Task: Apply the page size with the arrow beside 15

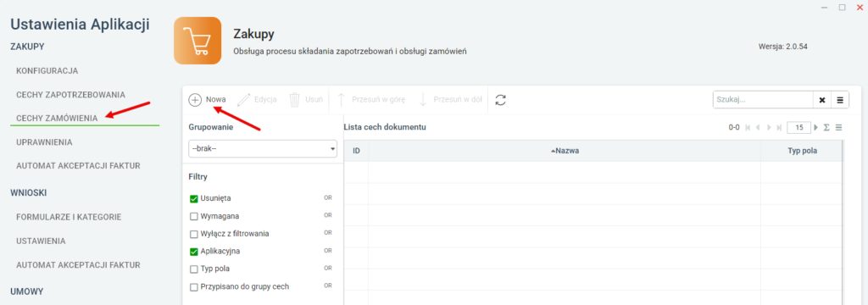Action: 815,127
